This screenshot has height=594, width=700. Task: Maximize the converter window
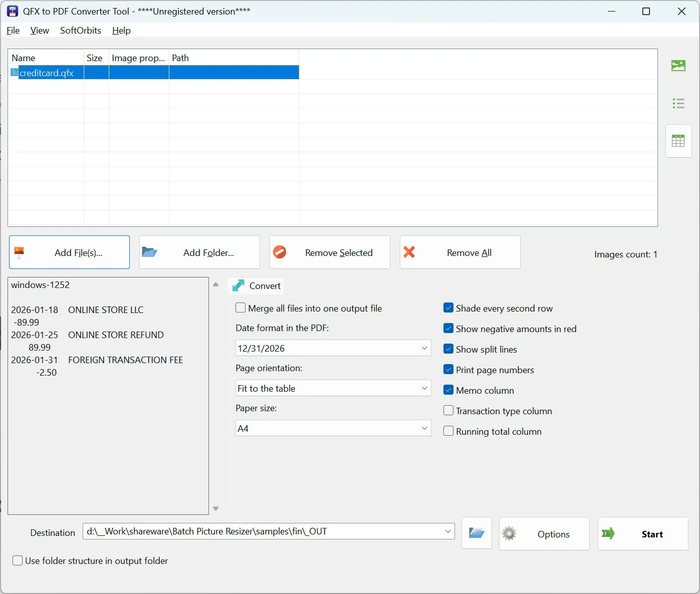point(646,11)
